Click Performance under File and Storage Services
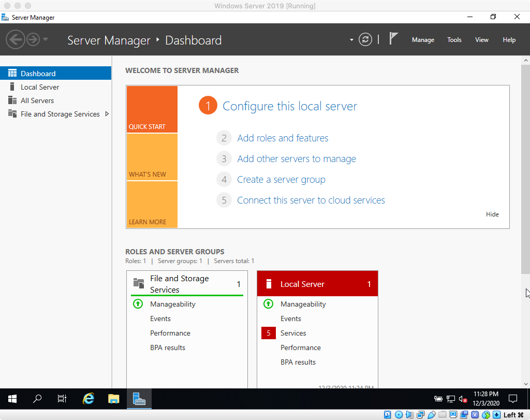The image size is (530, 420). pyautogui.click(x=170, y=333)
